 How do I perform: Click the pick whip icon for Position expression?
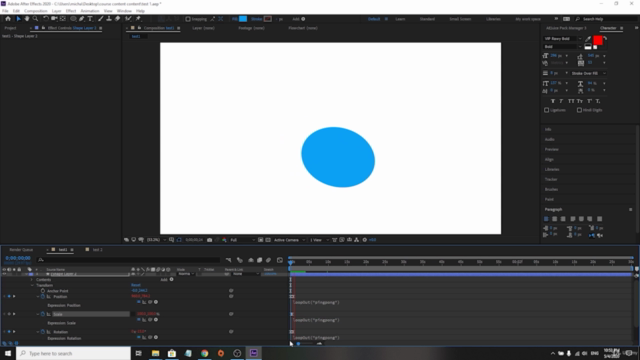[x=150, y=302]
